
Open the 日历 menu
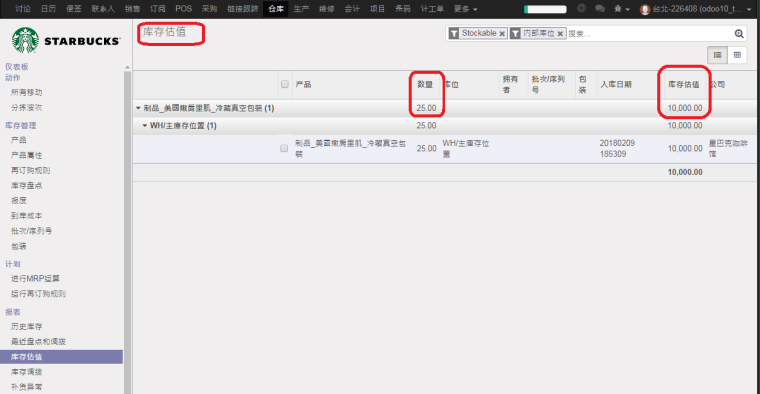coord(48,9)
